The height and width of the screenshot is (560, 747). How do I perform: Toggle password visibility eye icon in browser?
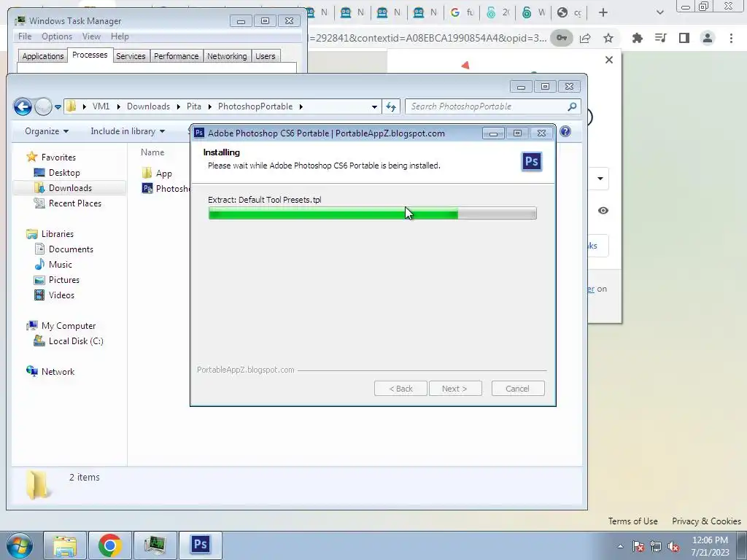point(603,211)
